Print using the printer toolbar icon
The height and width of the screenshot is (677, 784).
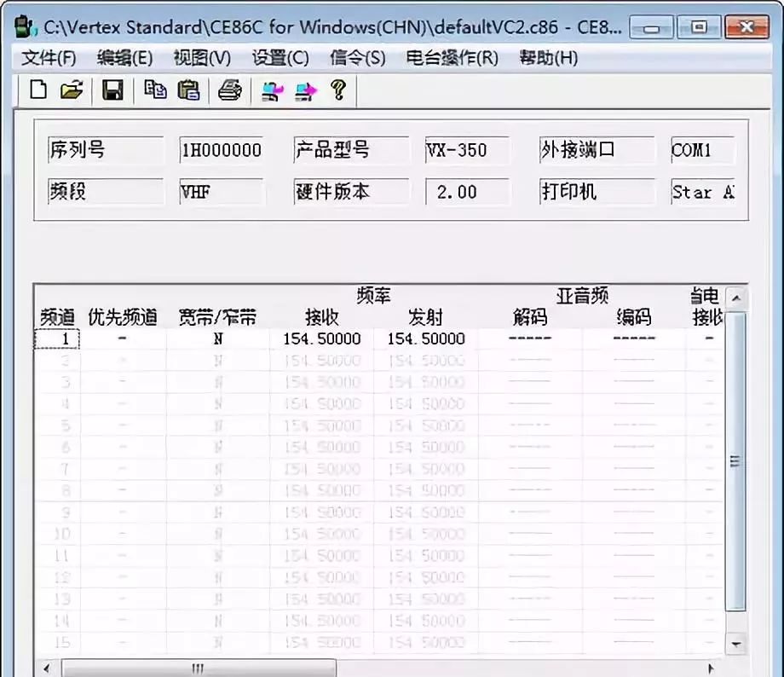(x=230, y=90)
